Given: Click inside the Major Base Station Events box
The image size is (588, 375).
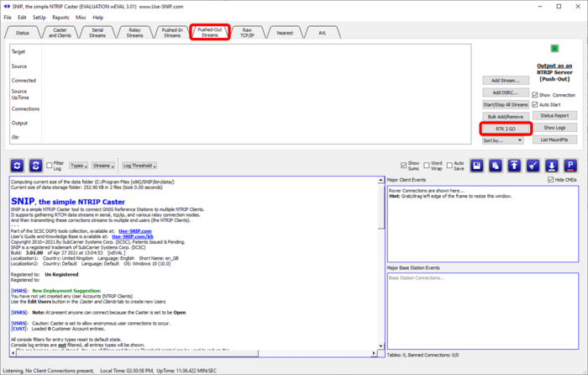Looking at the screenshot, I should [x=483, y=311].
